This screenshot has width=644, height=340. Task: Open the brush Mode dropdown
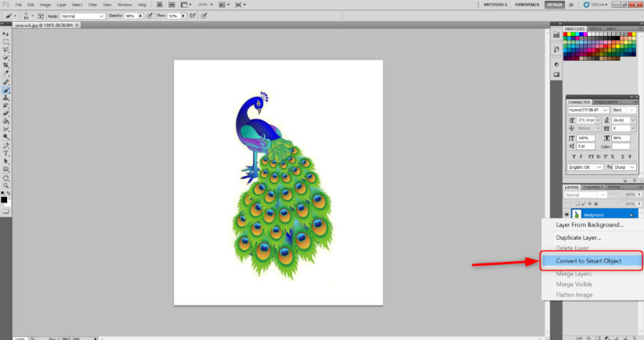click(82, 16)
